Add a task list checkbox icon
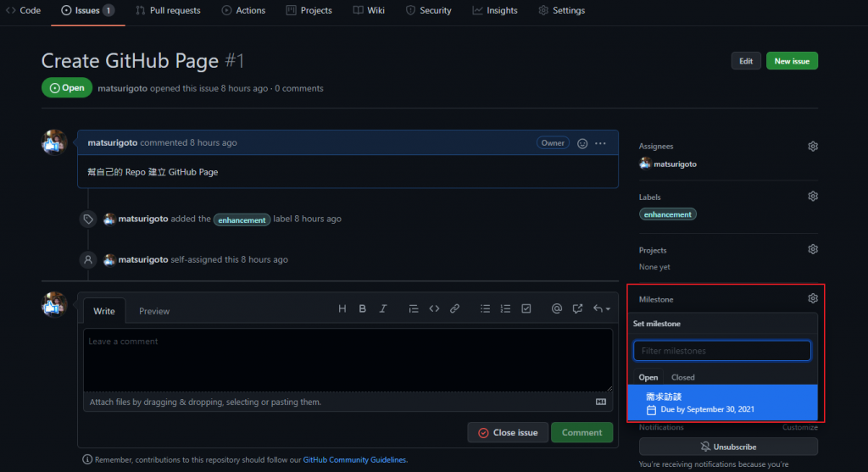This screenshot has width=868, height=472. [526, 308]
